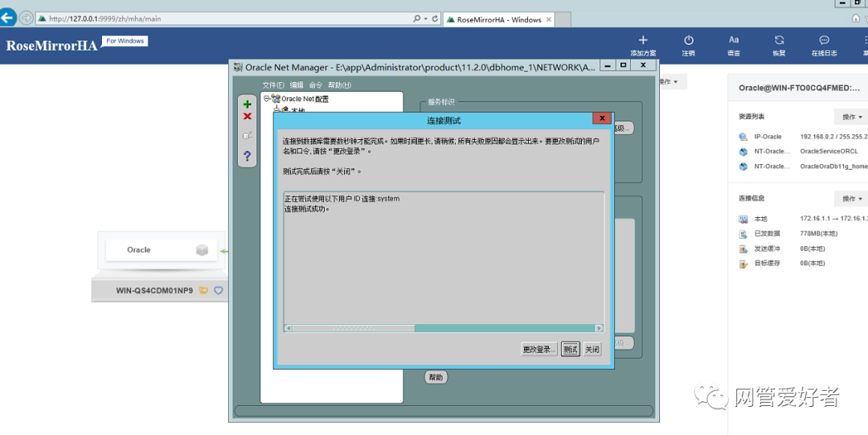The height and width of the screenshot is (435, 868).
Task: Close the RoseMirrorHA browser tab
Action: [549, 19]
